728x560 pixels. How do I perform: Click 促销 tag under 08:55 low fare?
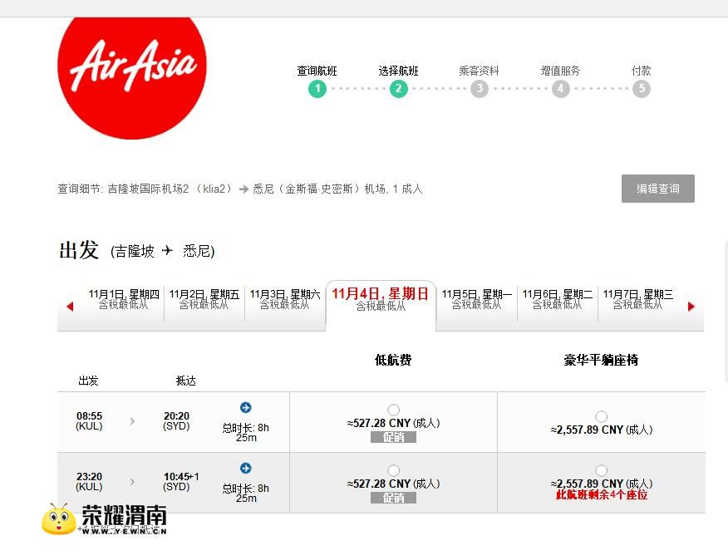tap(393, 437)
